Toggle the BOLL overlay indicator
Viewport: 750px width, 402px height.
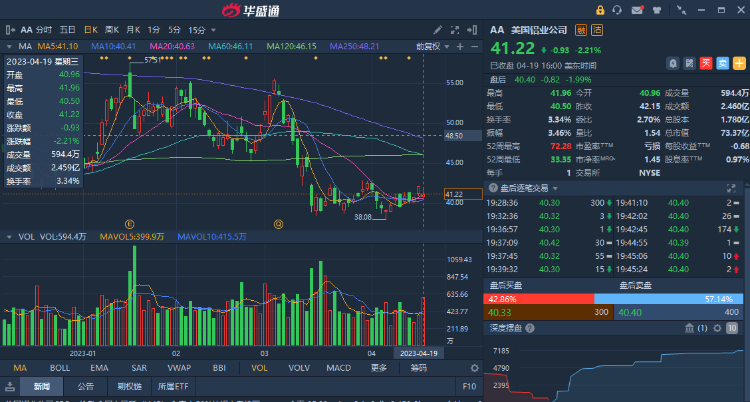tap(60, 368)
